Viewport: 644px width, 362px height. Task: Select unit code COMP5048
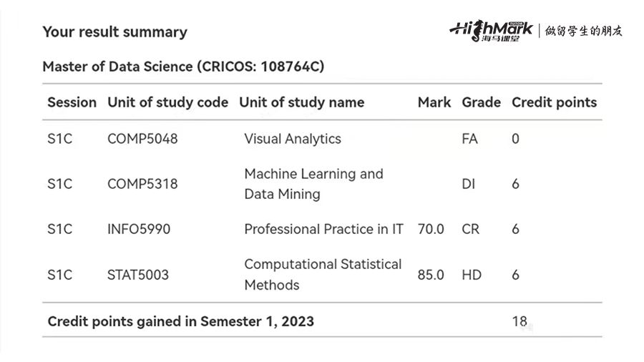click(x=142, y=139)
